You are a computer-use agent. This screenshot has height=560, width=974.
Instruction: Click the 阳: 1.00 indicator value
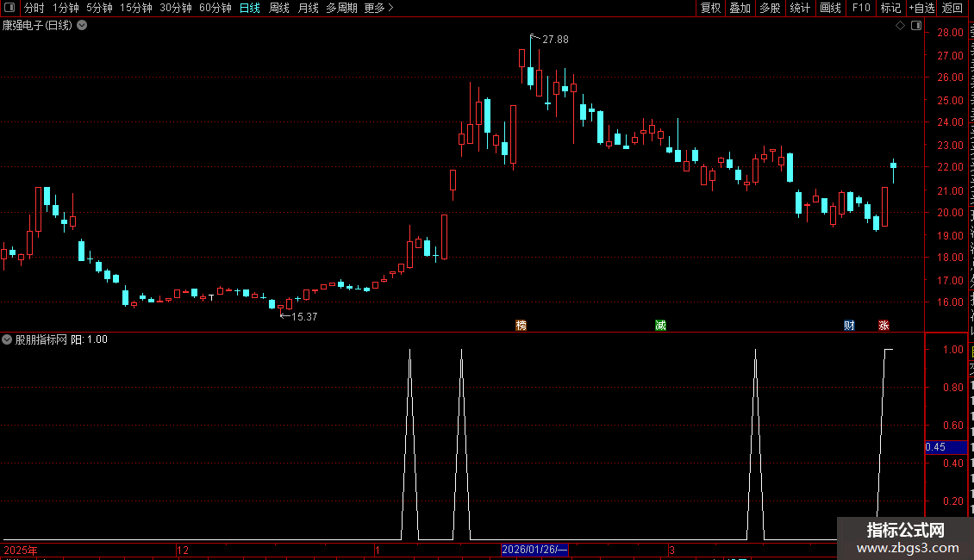[90, 339]
